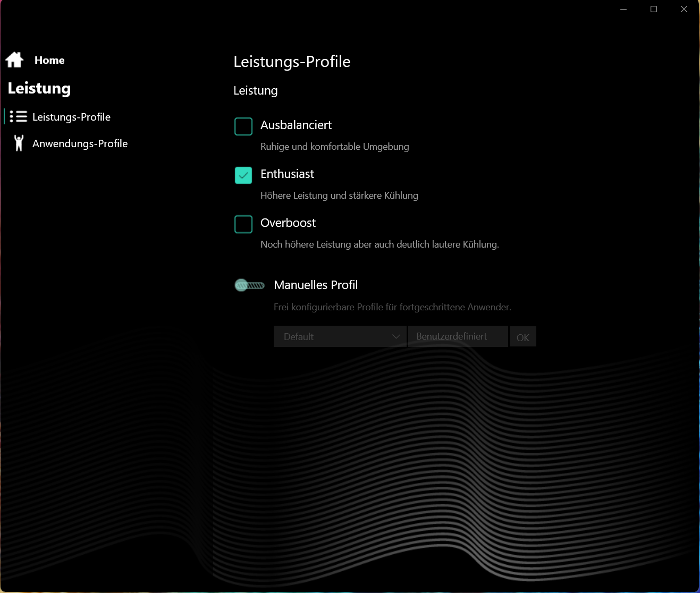The image size is (700, 593).
Task: Open Leistungs-Profile sidebar entry text
Action: (x=71, y=117)
